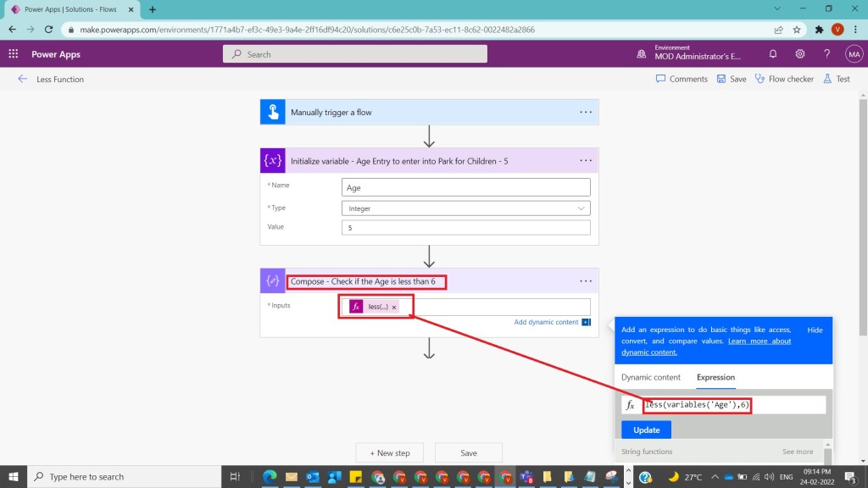
Task: Click Hide in the expression panel
Action: pyautogui.click(x=815, y=330)
